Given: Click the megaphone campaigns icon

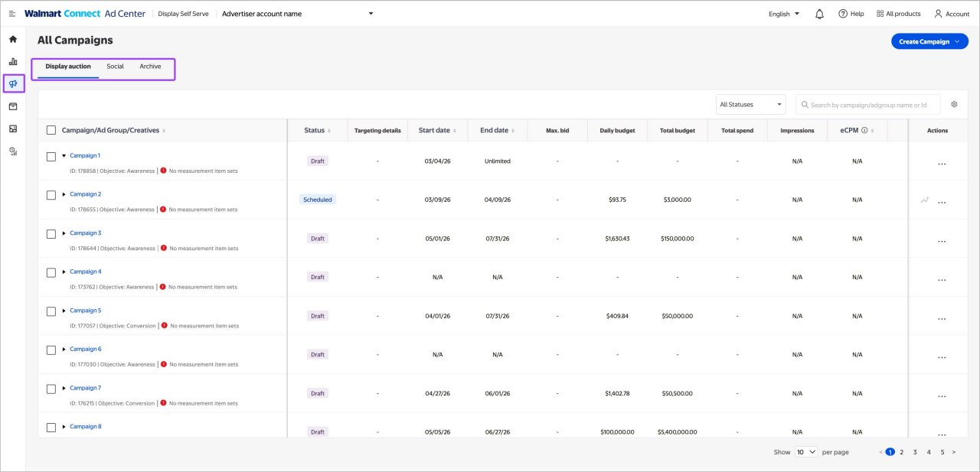Looking at the screenshot, I should click(x=12, y=84).
